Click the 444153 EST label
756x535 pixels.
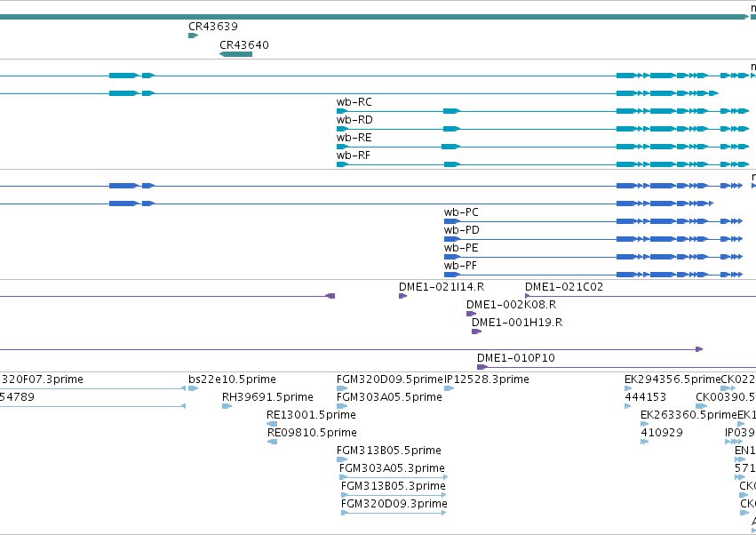[x=645, y=397]
